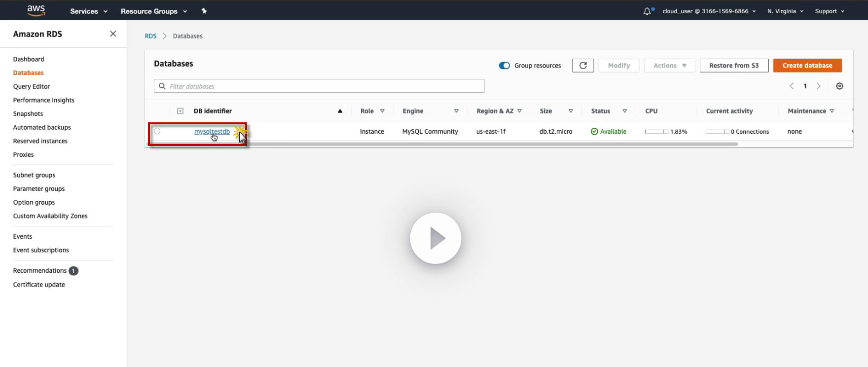Open Option groups

coord(34,203)
